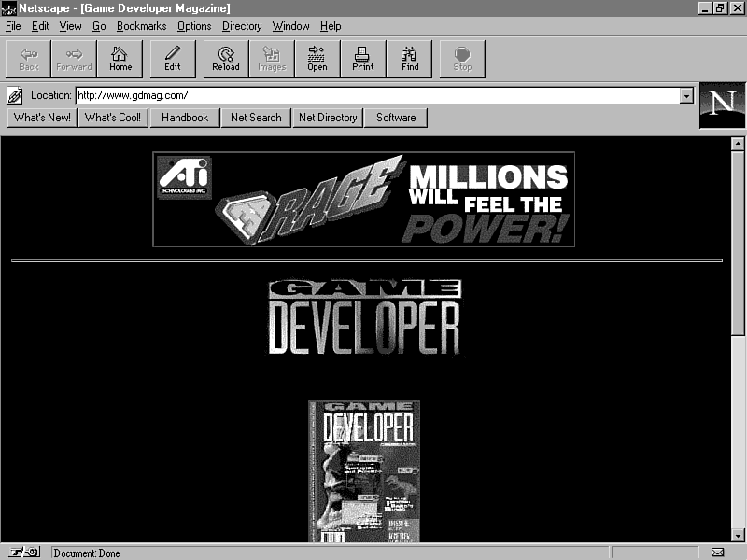Screen dimensions: 747x560
Task: Open the Options menu
Action: coord(194,26)
